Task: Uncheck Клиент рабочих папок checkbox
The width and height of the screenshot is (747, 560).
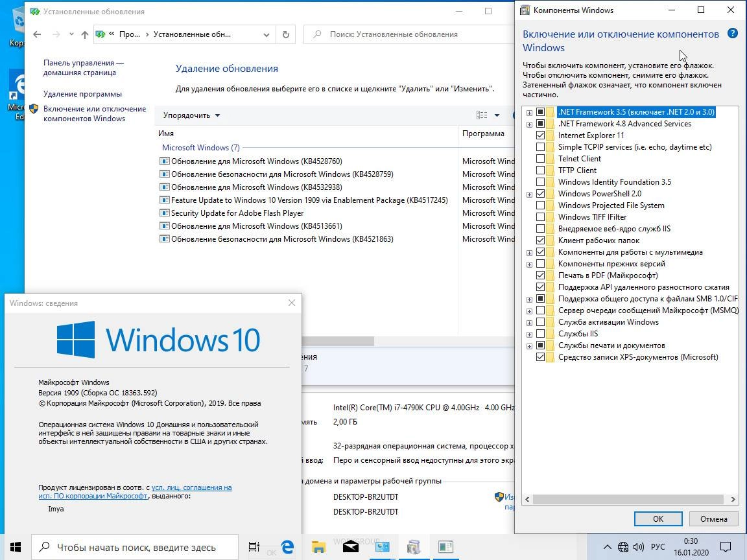Action: pyautogui.click(x=540, y=240)
